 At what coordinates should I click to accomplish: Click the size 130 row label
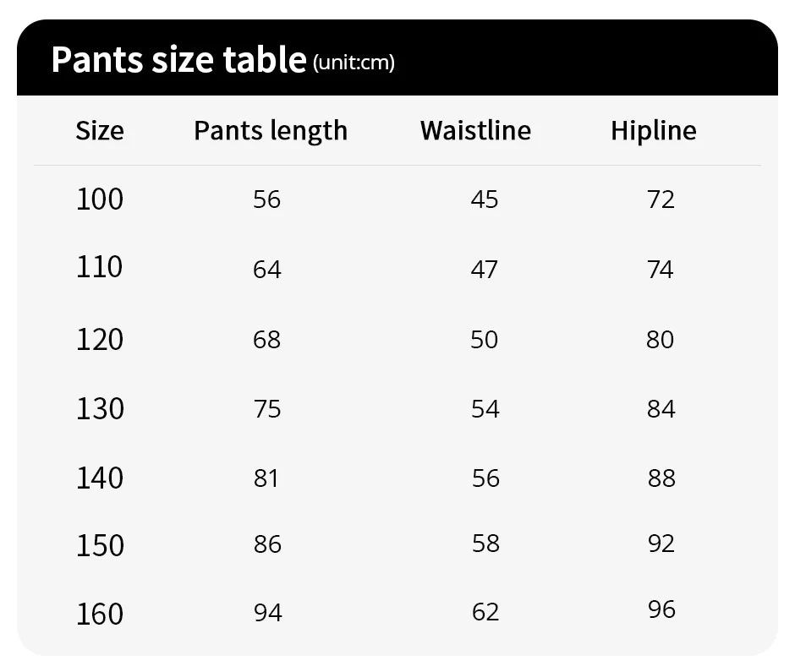[x=100, y=409]
